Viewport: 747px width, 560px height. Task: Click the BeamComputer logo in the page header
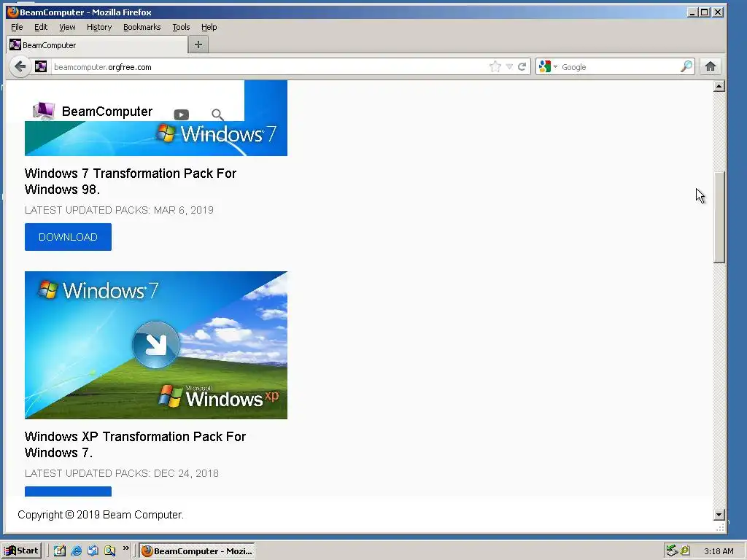pyautogui.click(x=43, y=111)
